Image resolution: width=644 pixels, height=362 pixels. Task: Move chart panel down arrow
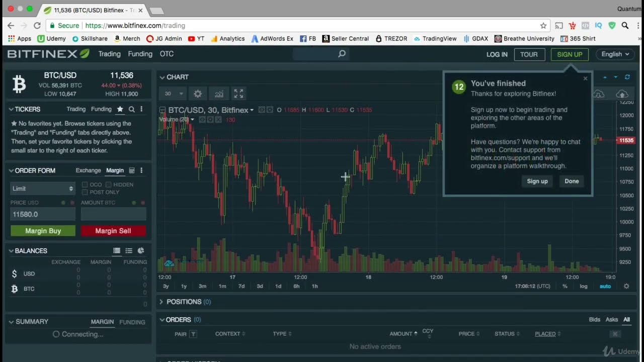(616, 77)
